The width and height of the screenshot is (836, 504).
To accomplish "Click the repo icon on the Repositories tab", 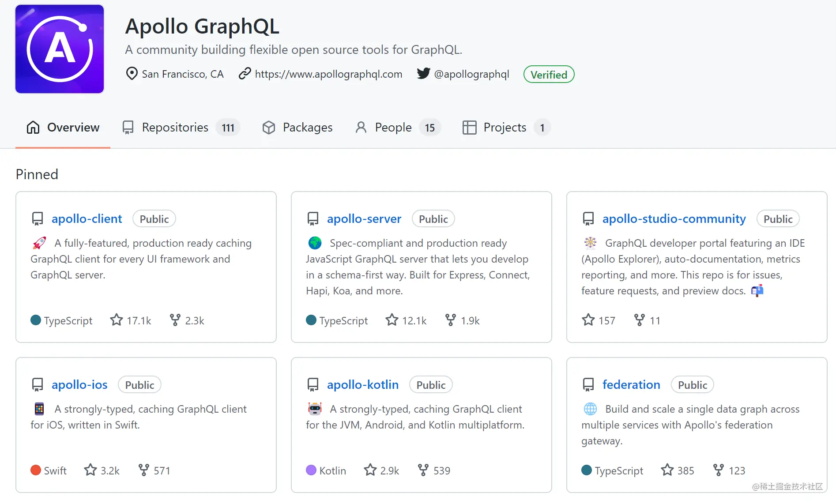I will click(128, 128).
